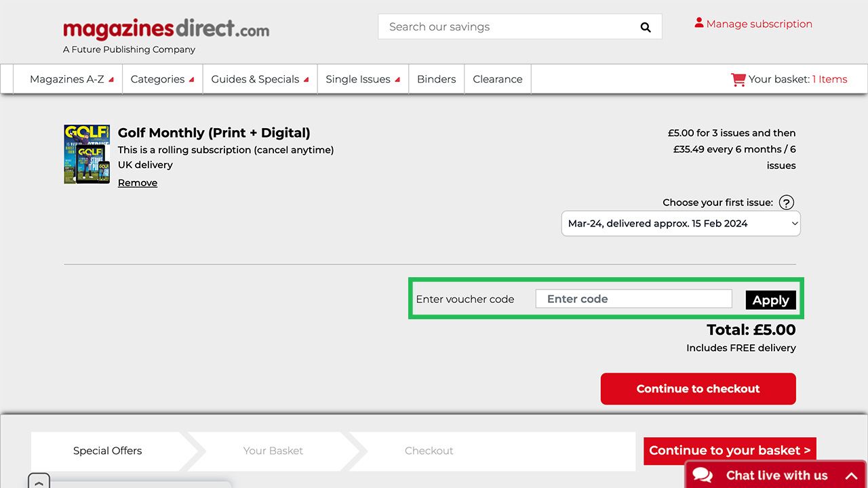The width and height of the screenshot is (868, 488).
Task: Click the Includes FREE delivery text
Action: click(x=741, y=348)
